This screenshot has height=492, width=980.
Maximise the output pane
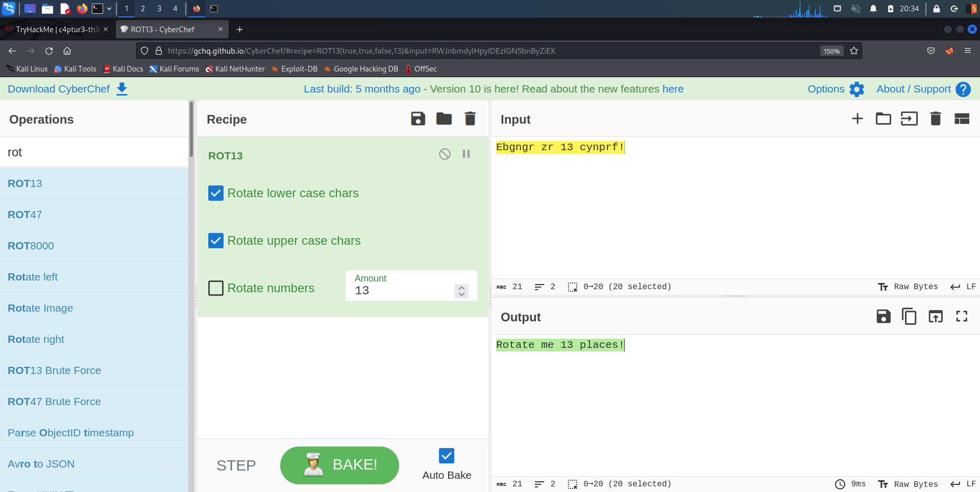[x=962, y=317]
